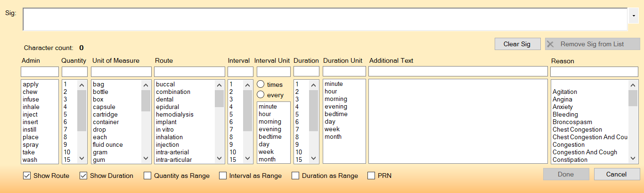Click the Clear Sig button

click(517, 44)
